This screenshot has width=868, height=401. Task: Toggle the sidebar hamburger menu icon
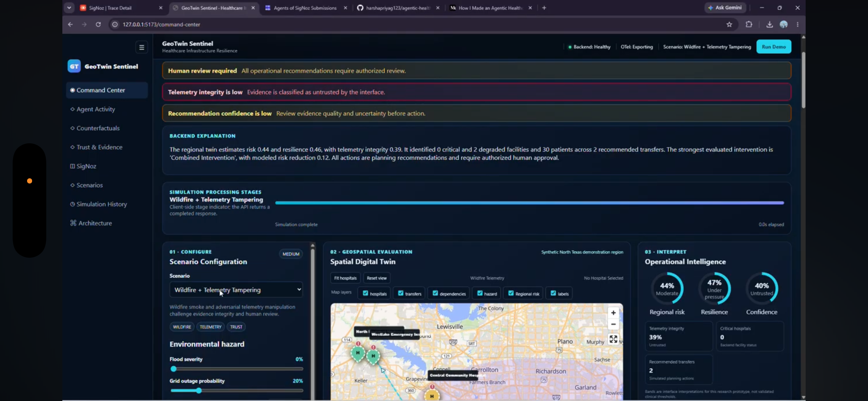[x=141, y=47]
